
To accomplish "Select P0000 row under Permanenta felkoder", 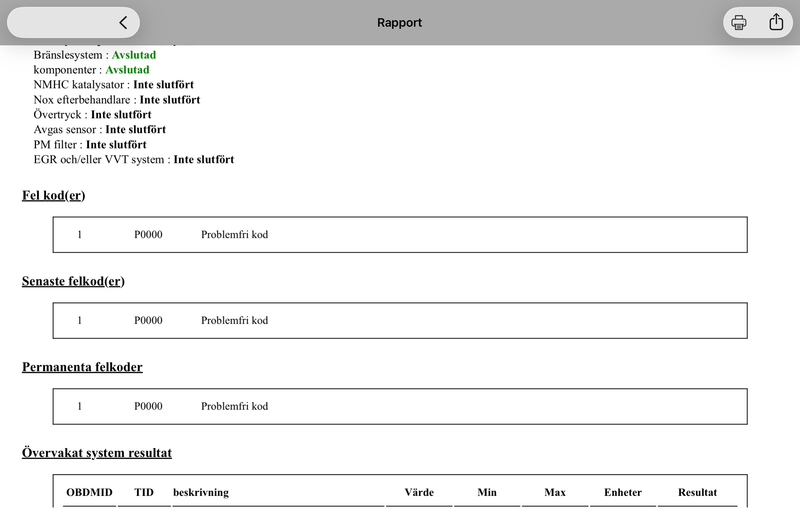I will (400, 406).
